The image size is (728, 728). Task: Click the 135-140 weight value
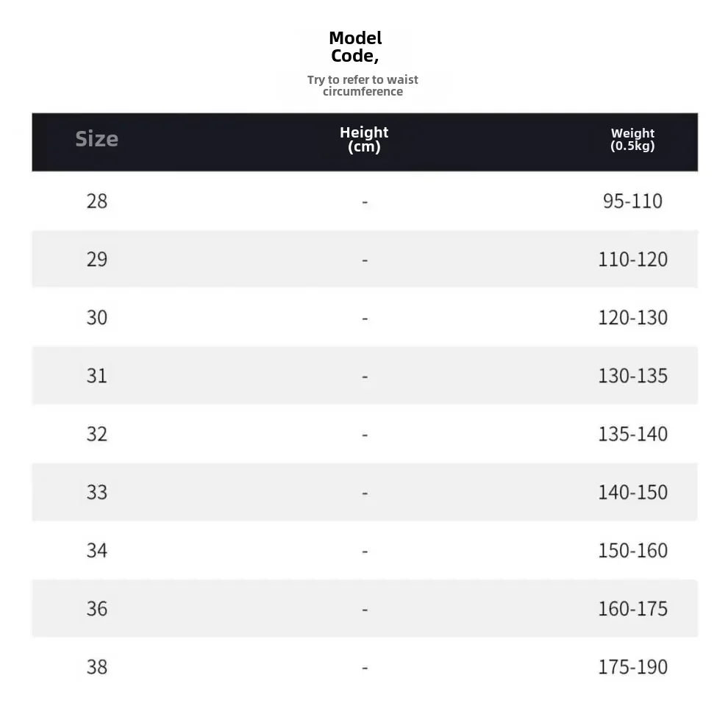(x=632, y=433)
